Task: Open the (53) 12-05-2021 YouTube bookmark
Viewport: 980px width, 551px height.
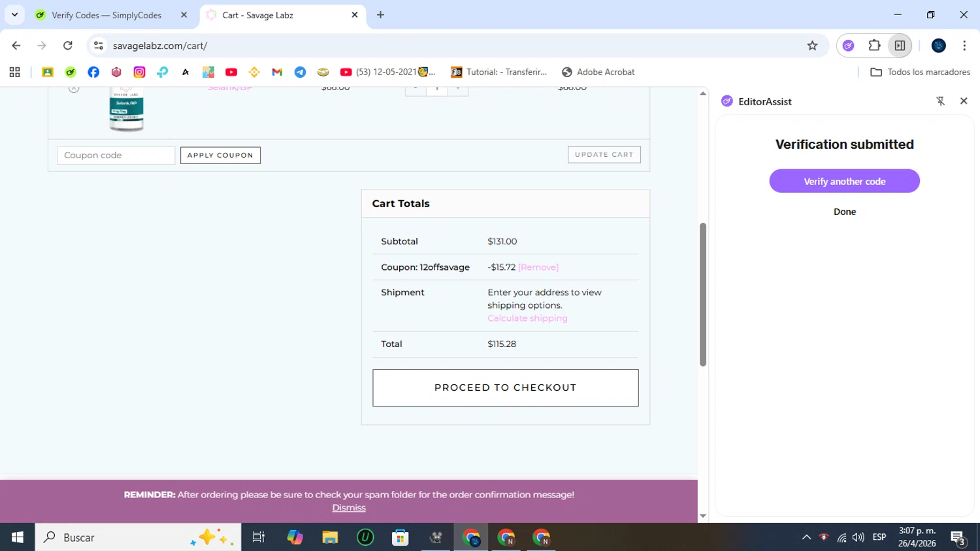Action: (x=387, y=72)
